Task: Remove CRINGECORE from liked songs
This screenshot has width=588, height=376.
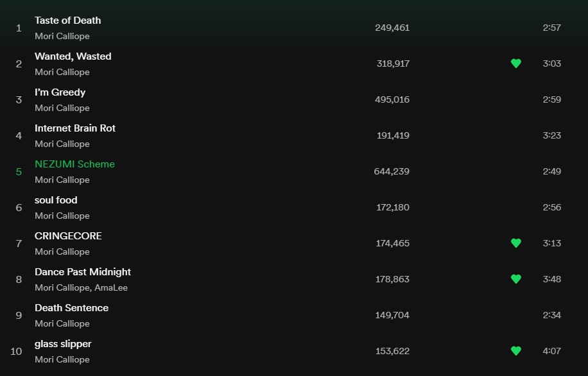Action: 516,243
